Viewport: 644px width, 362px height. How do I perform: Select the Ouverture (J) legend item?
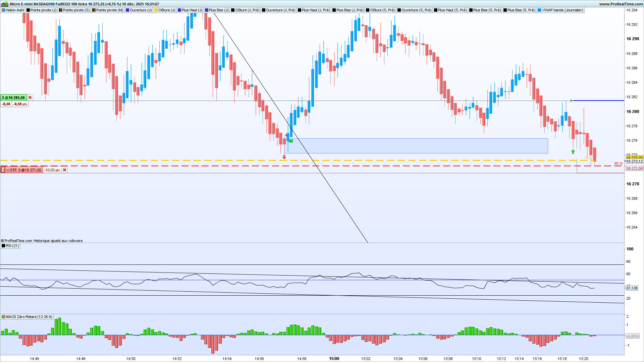[x=139, y=10]
